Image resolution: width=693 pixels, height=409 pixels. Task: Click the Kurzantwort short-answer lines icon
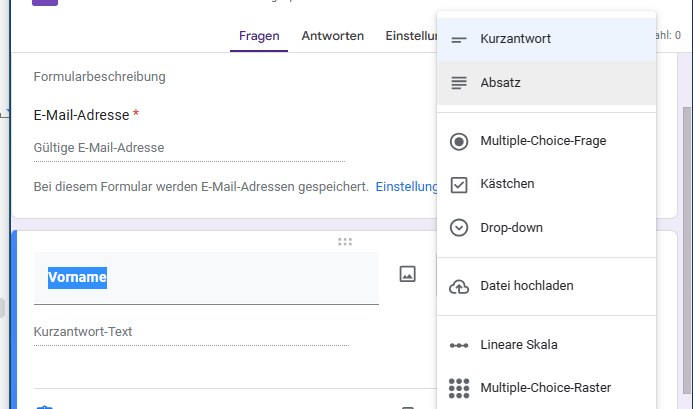[459, 39]
